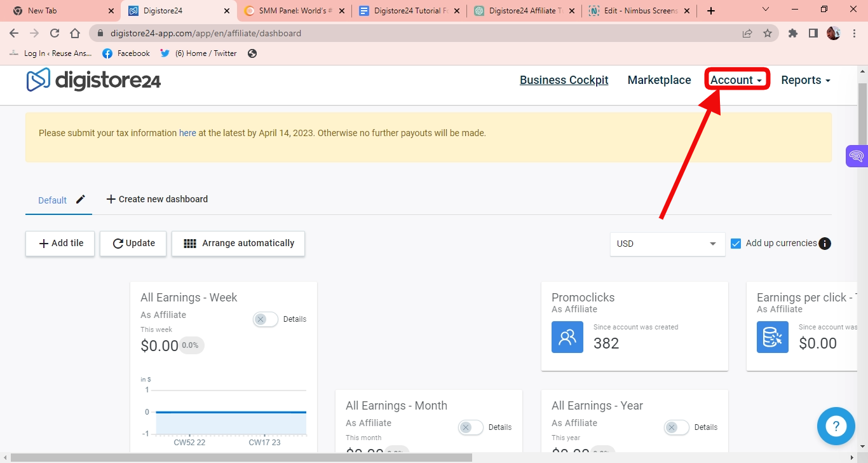Click the Update button
This screenshot has width=868, height=463.
[133, 244]
